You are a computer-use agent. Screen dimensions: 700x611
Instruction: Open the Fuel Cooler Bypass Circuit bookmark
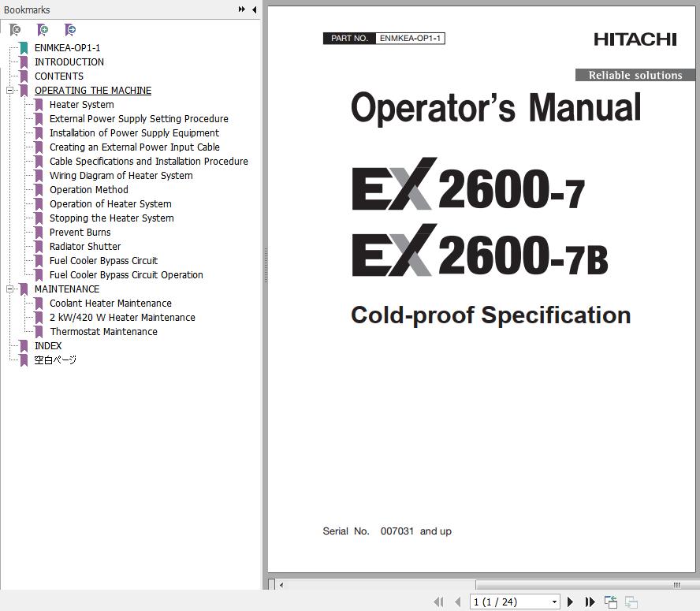tap(103, 261)
